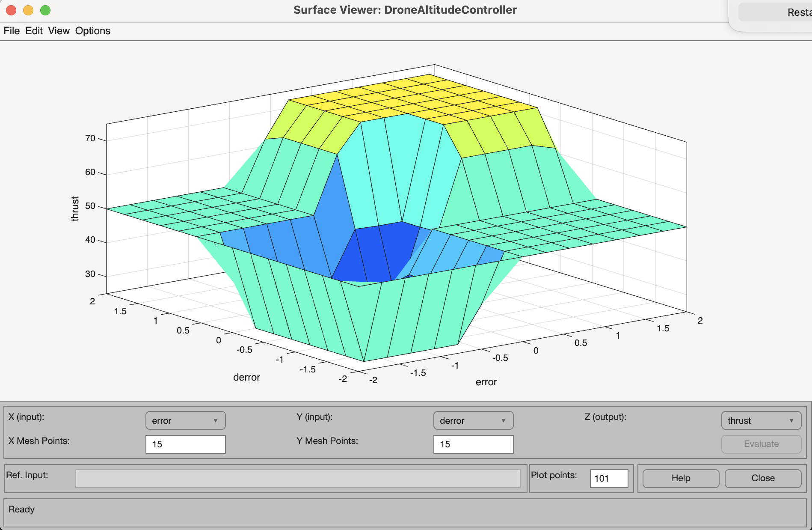Click the 'derror' axis label
The image size is (812, 530).
[x=246, y=377]
